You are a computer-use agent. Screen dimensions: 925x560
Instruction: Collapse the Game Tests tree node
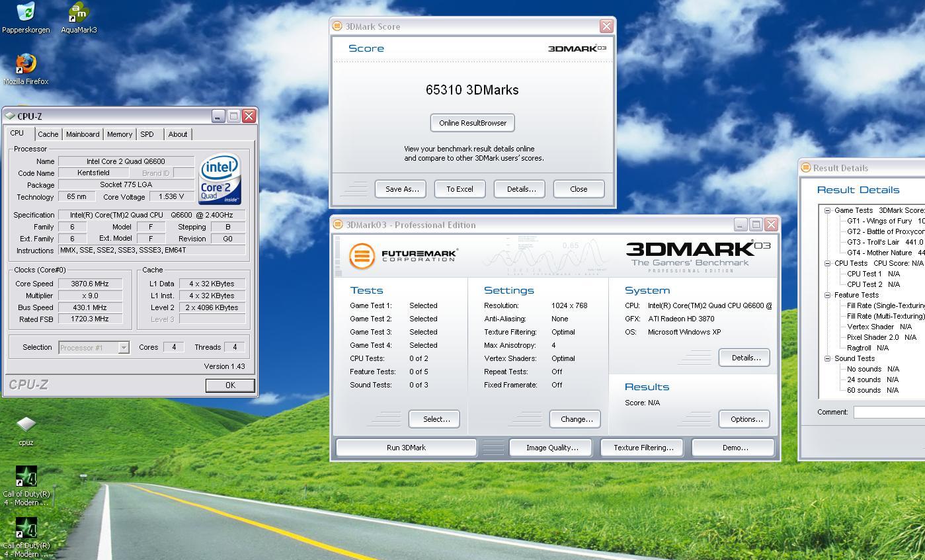point(827,210)
